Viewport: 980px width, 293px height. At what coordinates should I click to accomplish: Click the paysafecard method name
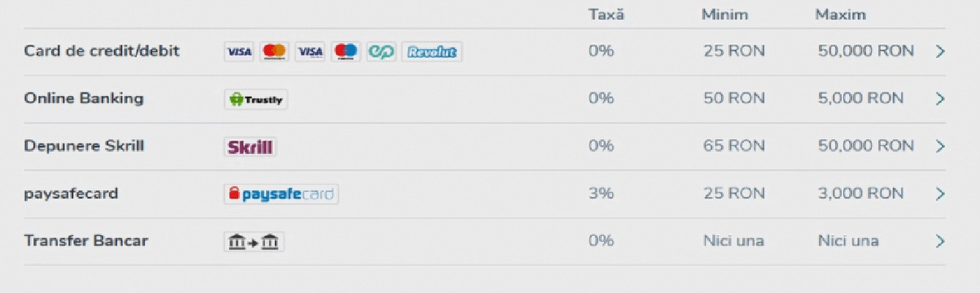(71, 194)
